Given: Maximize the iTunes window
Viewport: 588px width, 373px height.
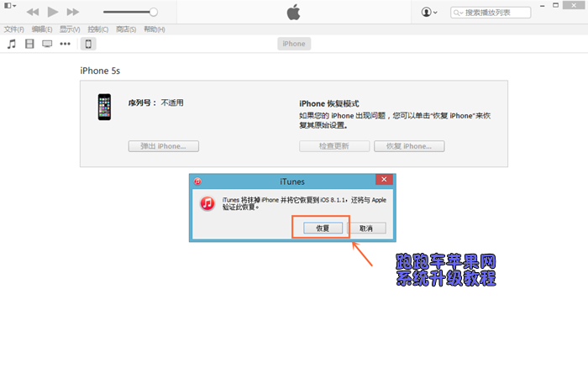Looking at the screenshot, I should tap(556, 5).
